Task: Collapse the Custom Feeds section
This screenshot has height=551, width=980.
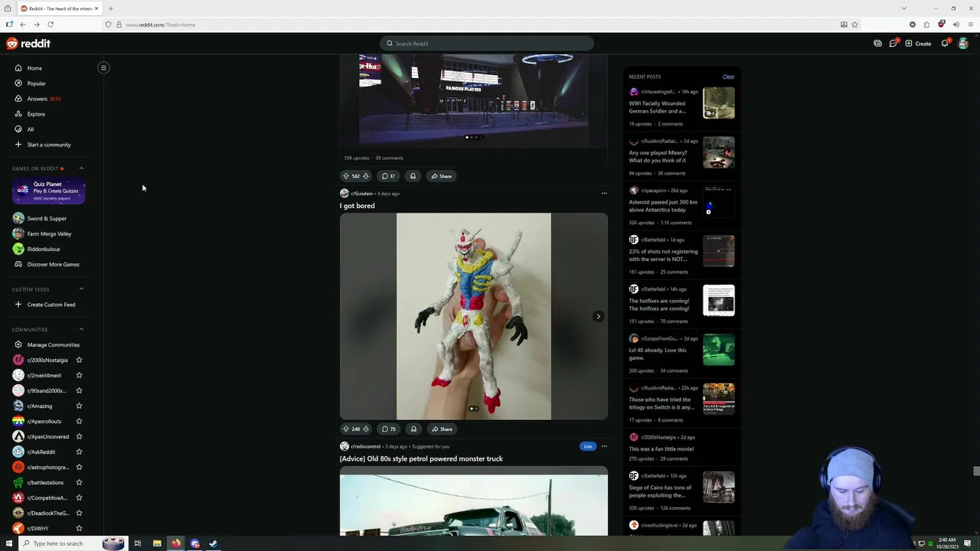Action: [x=82, y=289]
